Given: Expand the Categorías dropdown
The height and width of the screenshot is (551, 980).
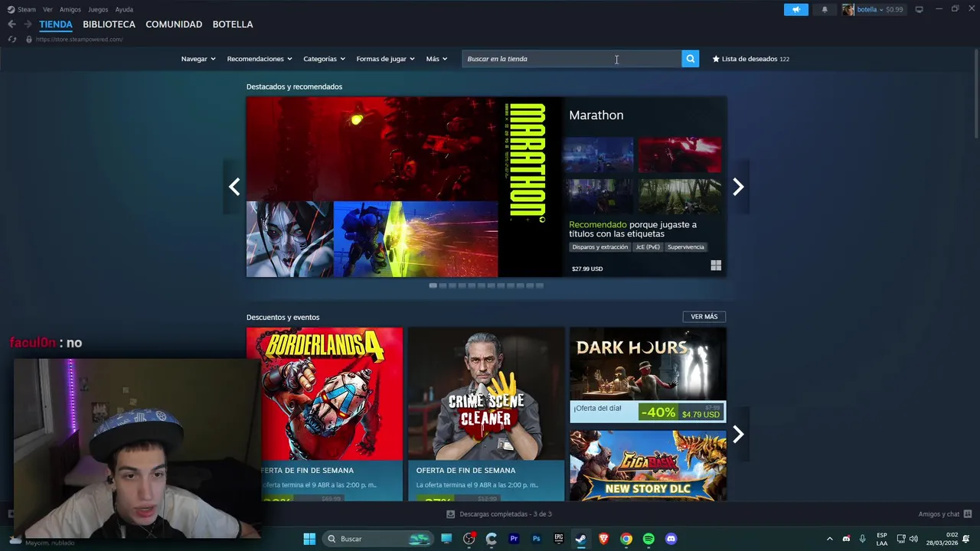Looking at the screenshot, I should click(324, 59).
